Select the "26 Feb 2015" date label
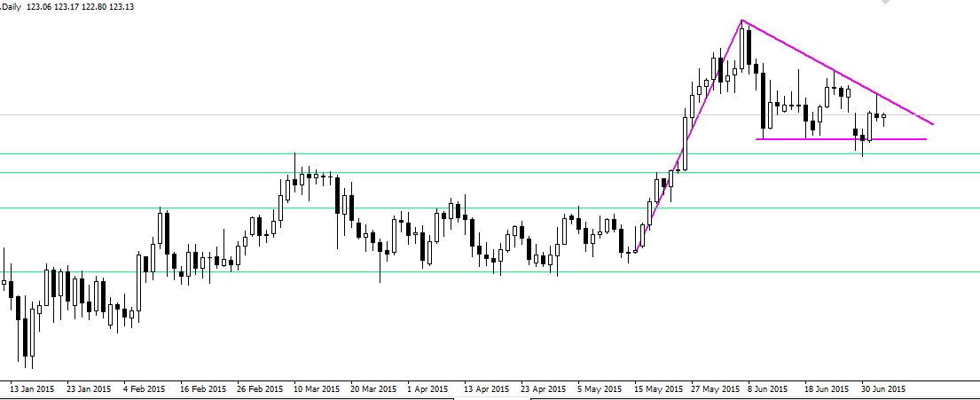This screenshot has height=400, width=980. pos(259,388)
